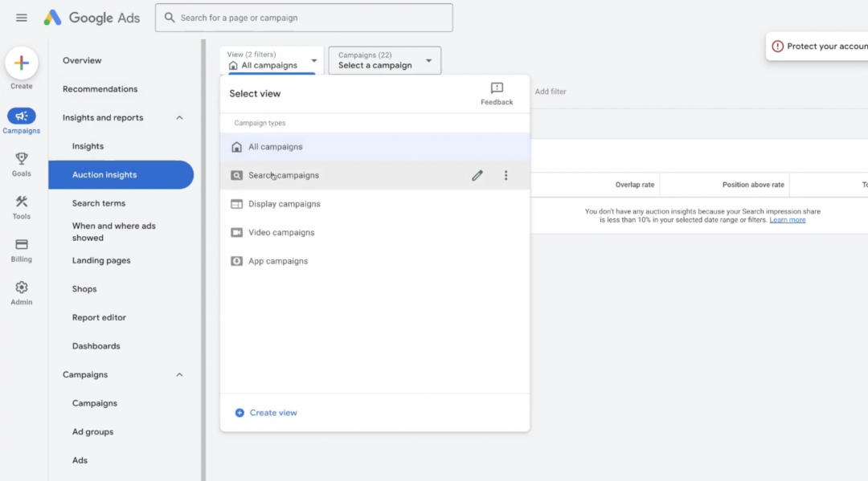Open more options for Search campaigns

coord(506,175)
